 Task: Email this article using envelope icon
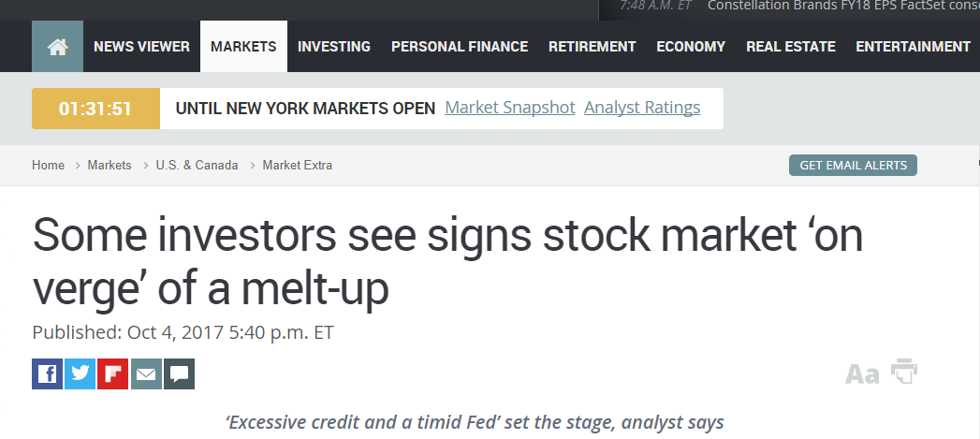[x=146, y=374]
